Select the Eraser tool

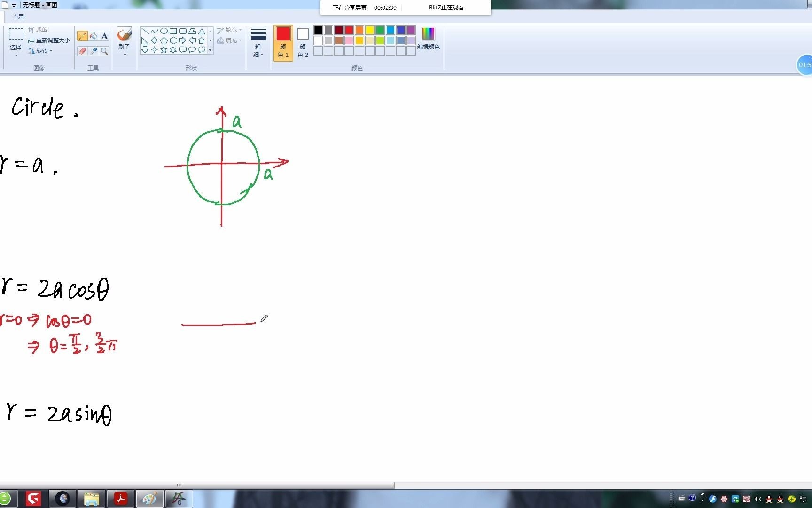pos(83,51)
